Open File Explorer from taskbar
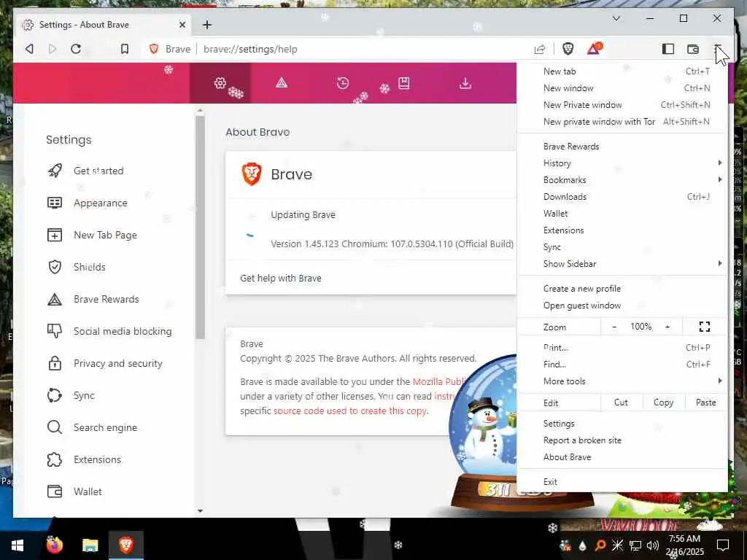Viewport: 747px width, 560px height. coord(90,545)
